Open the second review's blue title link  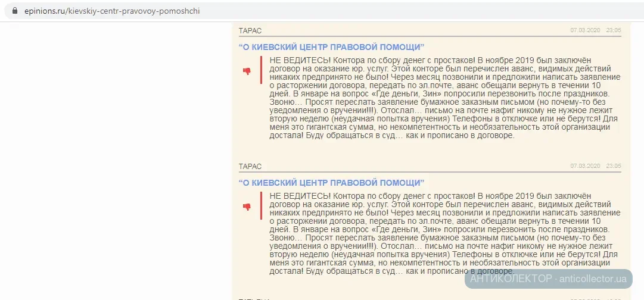pos(331,182)
